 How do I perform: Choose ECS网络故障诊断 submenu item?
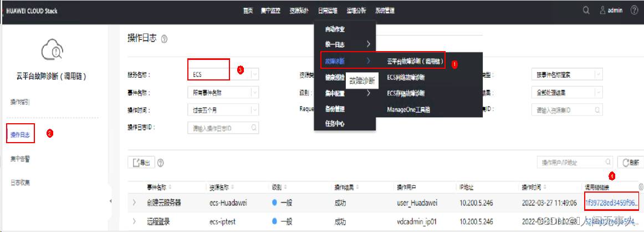tap(406, 77)
